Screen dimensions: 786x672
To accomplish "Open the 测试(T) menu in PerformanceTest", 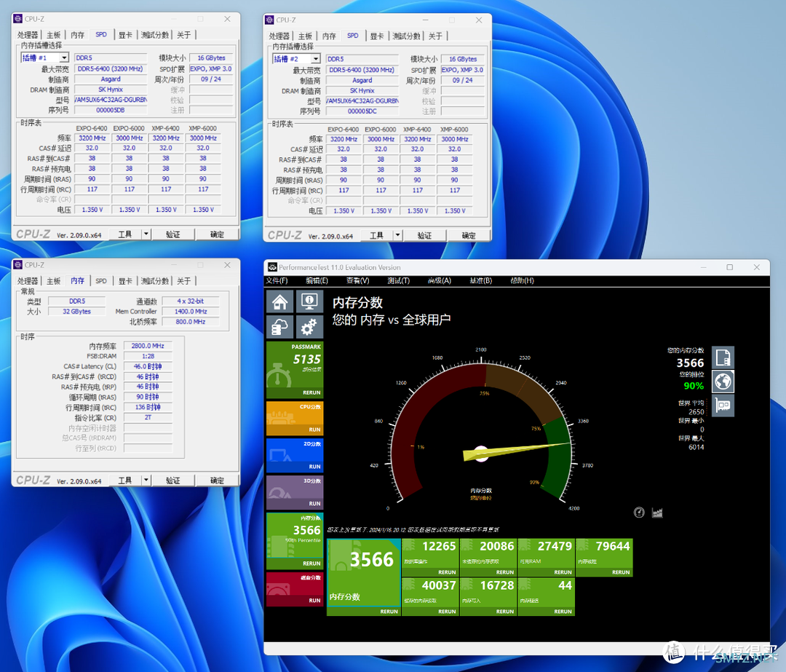I will click(399, 280).
